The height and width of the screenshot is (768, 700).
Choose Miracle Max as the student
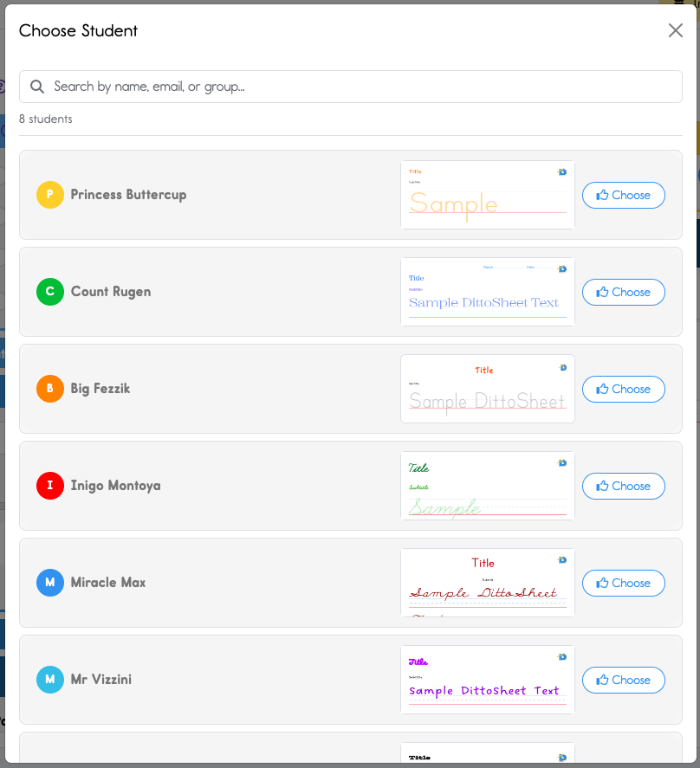(x=623, y=583)
